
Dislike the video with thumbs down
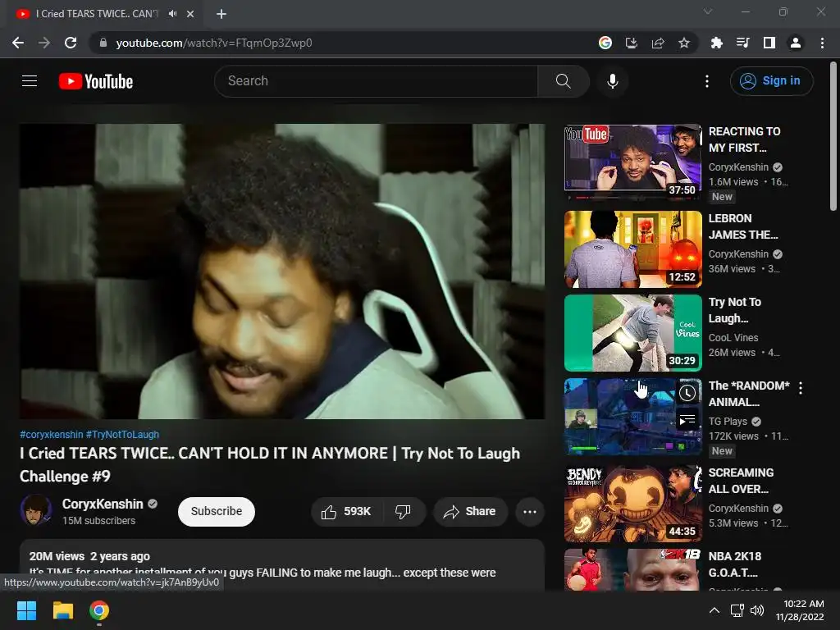click(403, 512)
